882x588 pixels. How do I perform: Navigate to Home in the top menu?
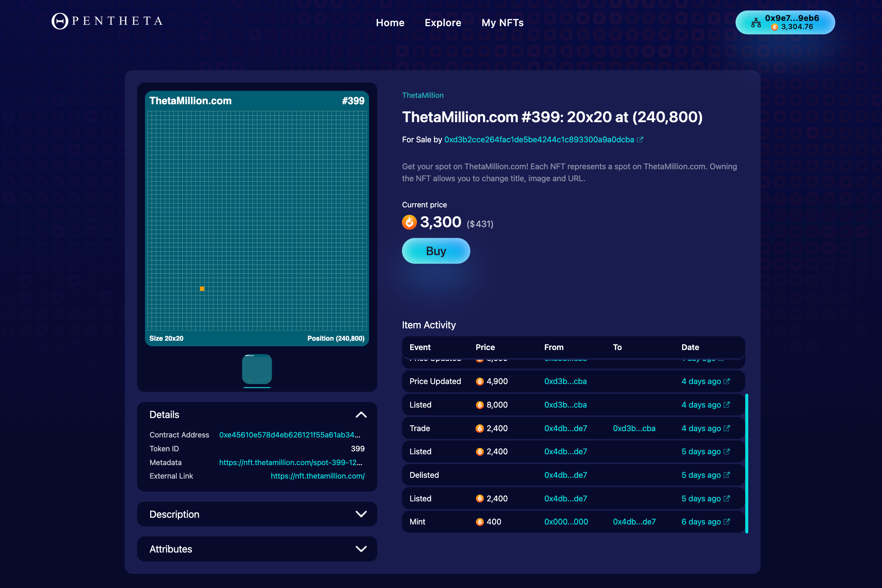pos(390,23)
